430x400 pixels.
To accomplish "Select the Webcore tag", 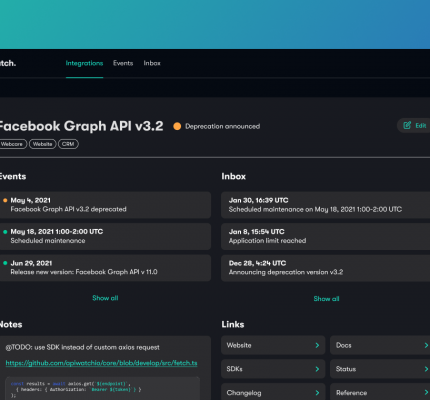I will (x=12, y=144).
